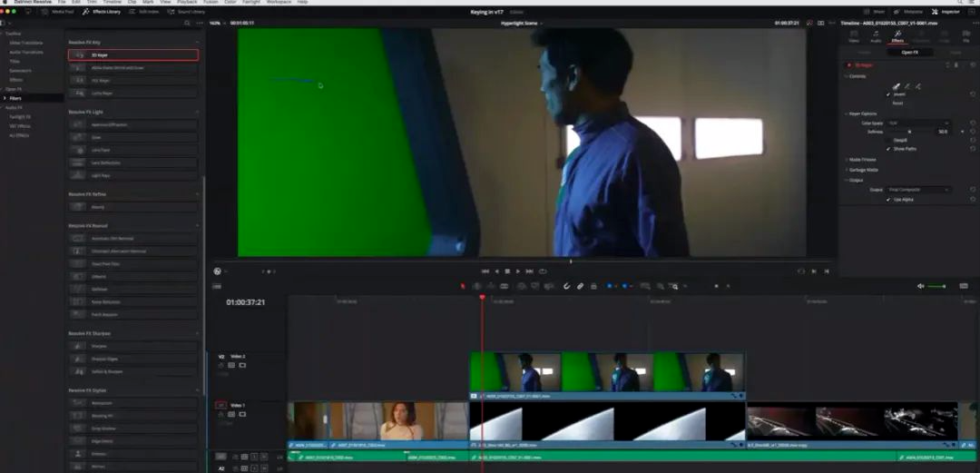Image resolution: width=980 pixels, height=473 pixels.
Task: Open the Edit Index panel
Action: (145, 12)
